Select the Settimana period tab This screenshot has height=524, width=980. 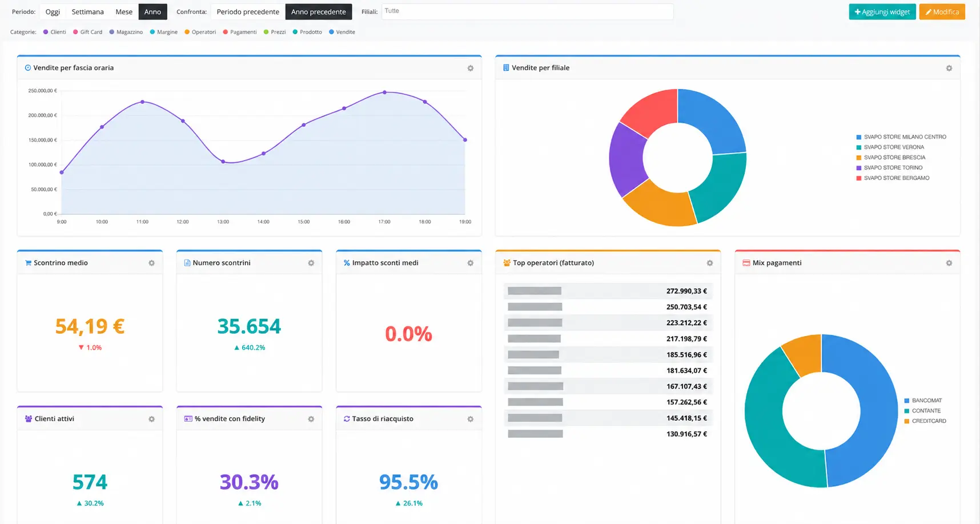pos(87,11)
